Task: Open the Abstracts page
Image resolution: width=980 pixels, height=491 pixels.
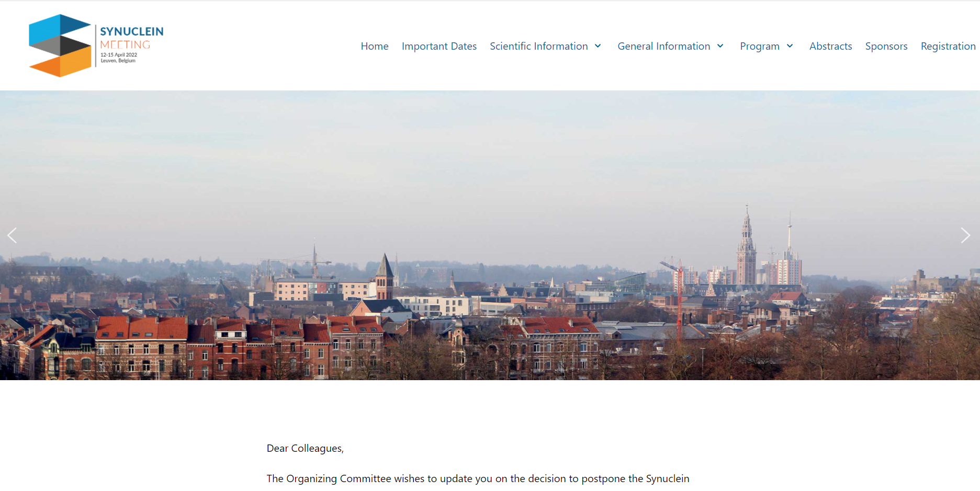Action: tap(830, 46)
